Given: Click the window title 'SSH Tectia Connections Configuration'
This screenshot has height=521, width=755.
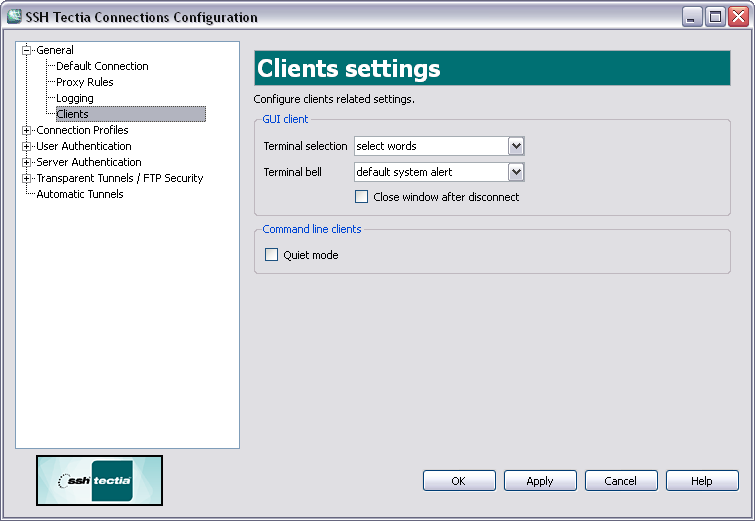Looking at the screenshot, I should click(x=142, y=17).
